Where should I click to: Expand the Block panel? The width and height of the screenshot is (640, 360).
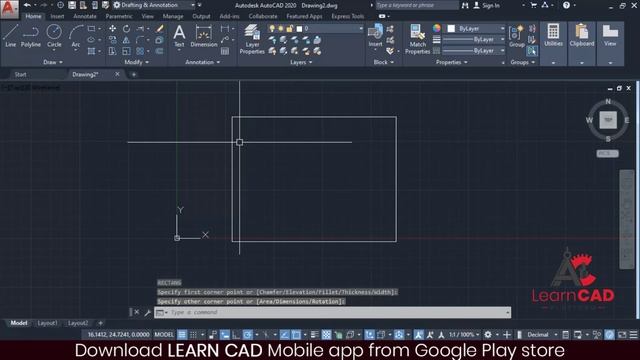pos(384,62)
